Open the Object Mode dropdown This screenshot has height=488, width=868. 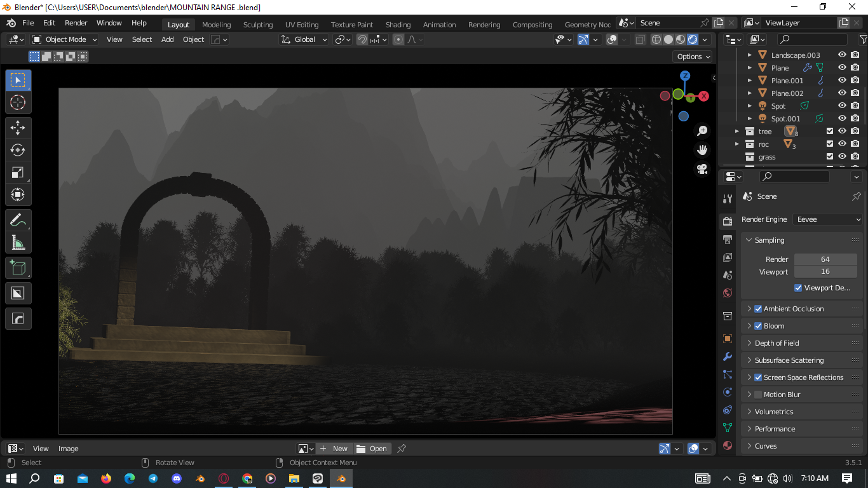[65, 39]
